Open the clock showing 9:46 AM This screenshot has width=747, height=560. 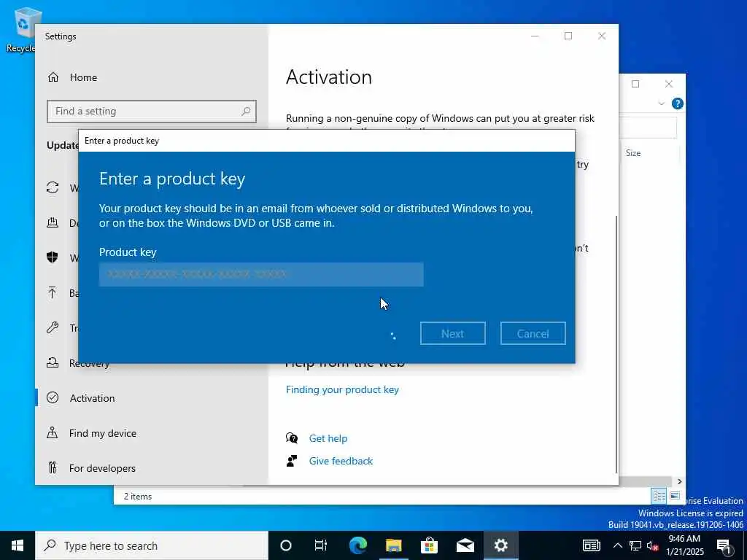click(686, 545)
